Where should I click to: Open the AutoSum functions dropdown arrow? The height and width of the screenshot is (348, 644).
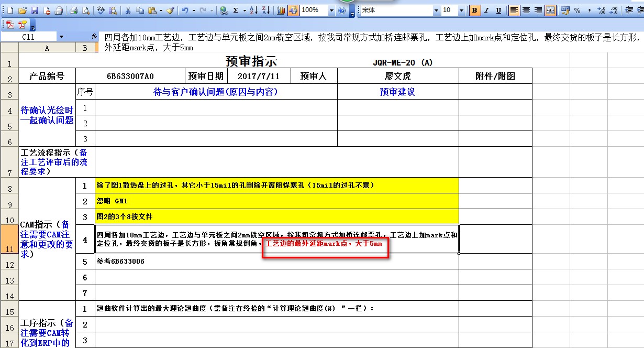click(x=245, y=10)
